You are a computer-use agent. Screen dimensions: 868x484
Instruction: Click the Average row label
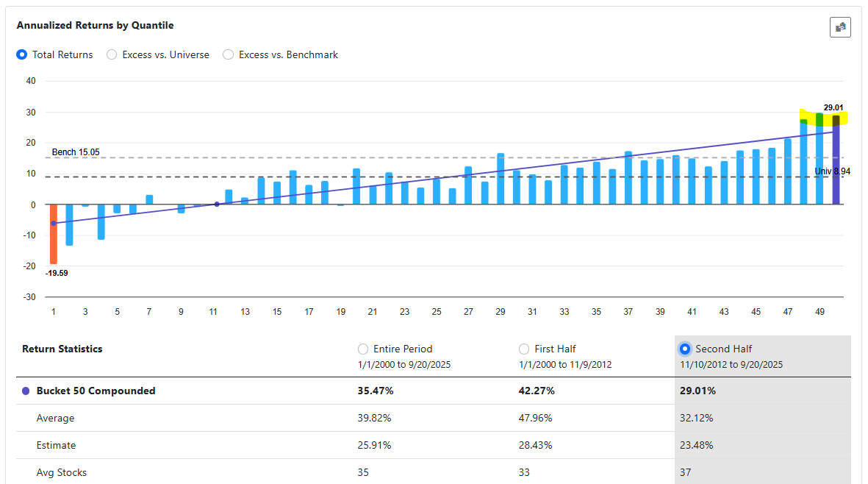point(55,418)
